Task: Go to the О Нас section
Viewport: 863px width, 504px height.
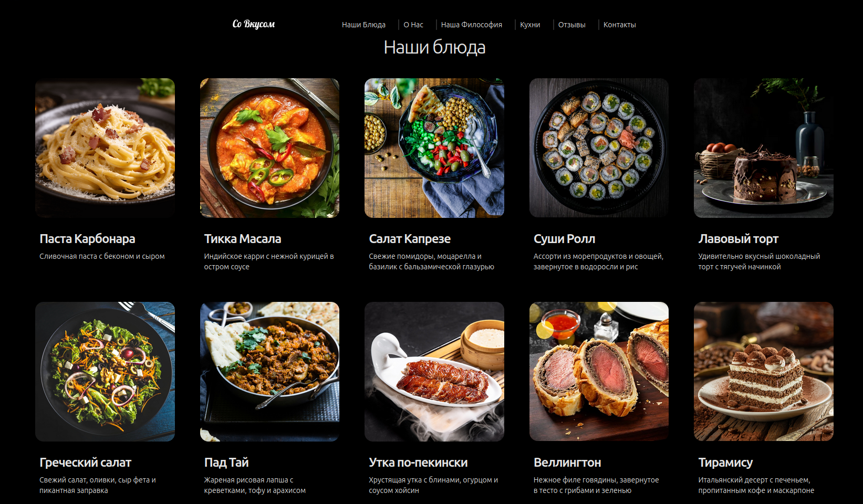Action: (x=413, y=25)
